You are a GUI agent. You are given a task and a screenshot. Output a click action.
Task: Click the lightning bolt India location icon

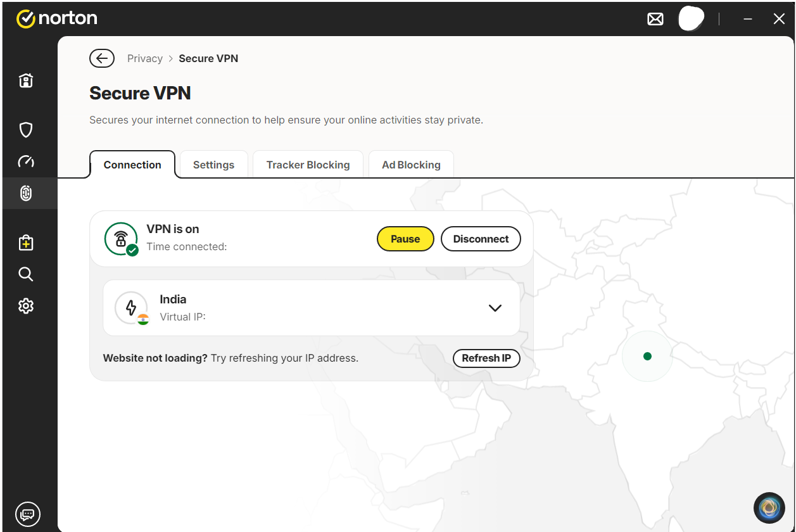click(132, 308)
